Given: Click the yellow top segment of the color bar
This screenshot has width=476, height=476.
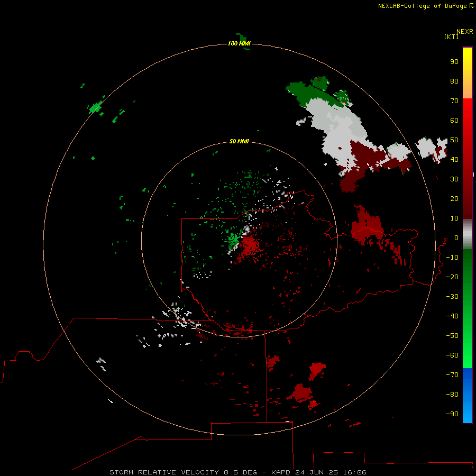Looking at the screenshot, I should (467, 73).
